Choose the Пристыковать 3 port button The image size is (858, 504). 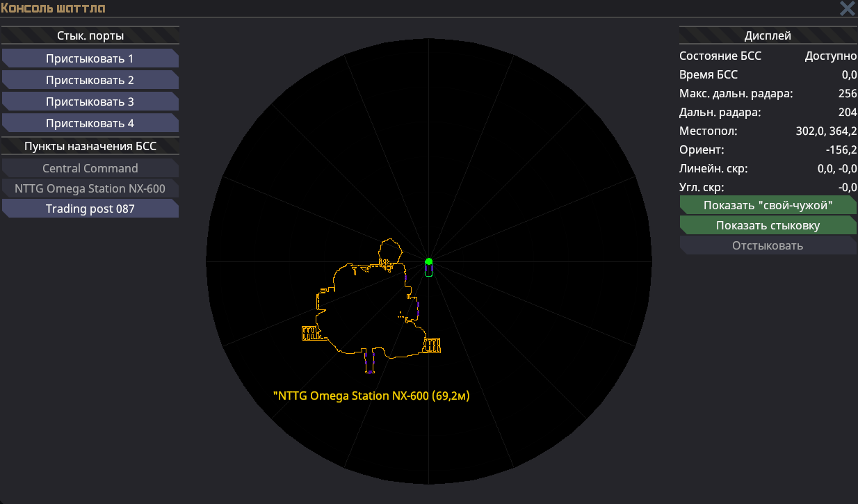click(x=90, y=101)
